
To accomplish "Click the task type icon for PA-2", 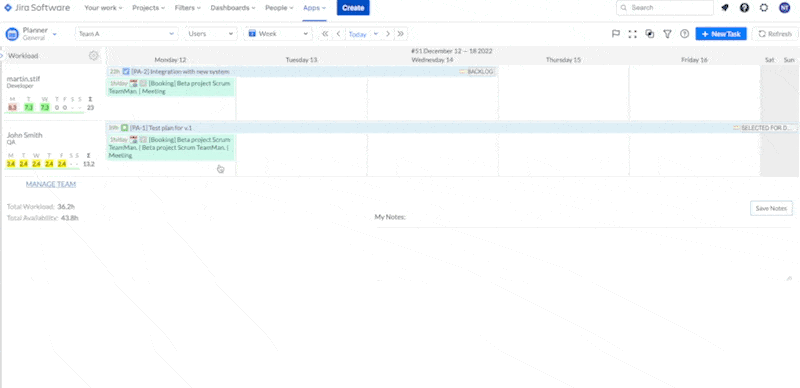I will [127, 71].
